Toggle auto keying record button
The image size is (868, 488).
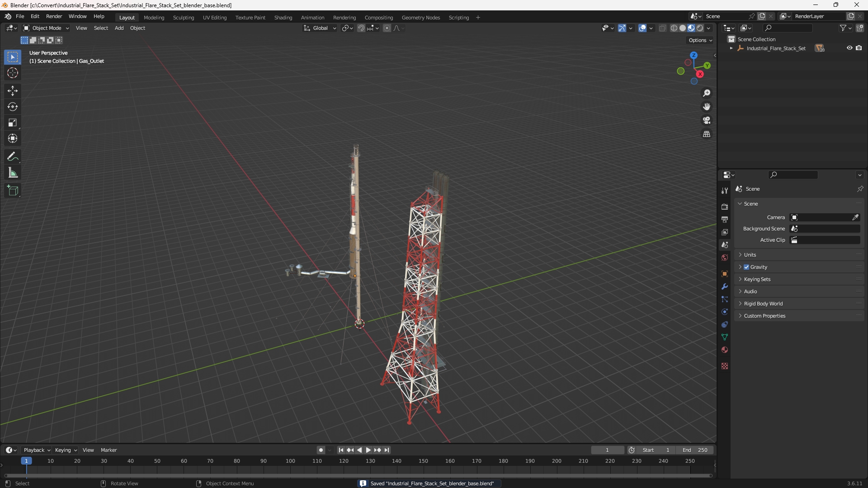tap(321, 450)
